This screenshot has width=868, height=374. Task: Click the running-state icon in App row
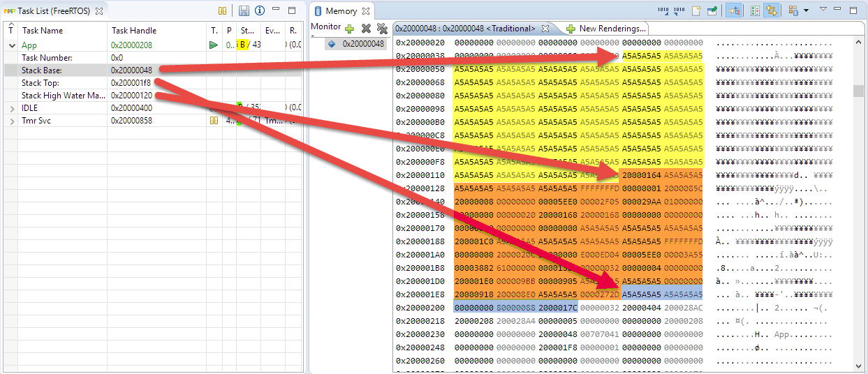click(214, 45)
